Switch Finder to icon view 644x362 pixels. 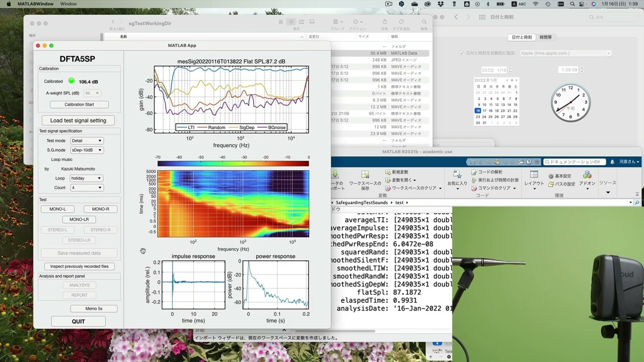(x=281, y=22)
